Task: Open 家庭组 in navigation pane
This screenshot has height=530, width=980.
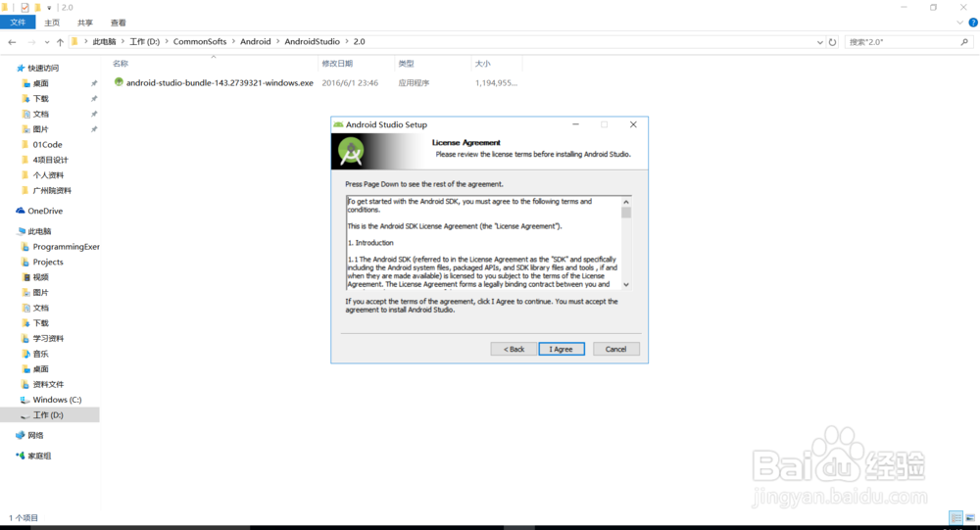Action: [39, 456]
